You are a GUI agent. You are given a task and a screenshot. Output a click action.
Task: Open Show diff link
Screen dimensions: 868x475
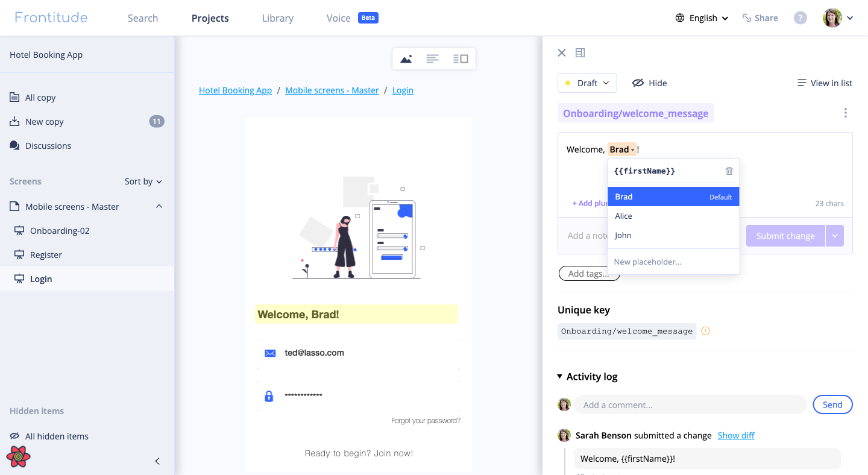click(x=736, y=435)
